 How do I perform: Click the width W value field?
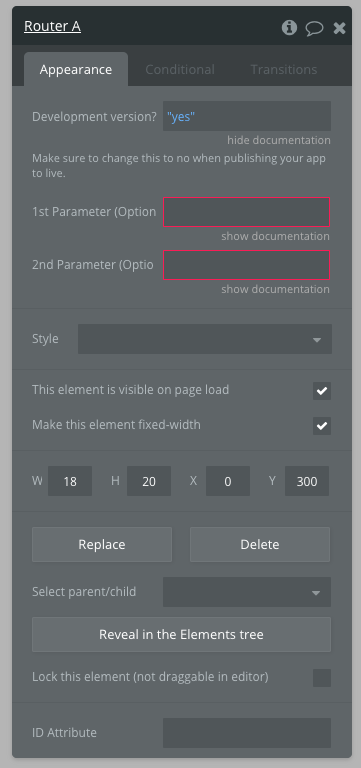(70, 481)
